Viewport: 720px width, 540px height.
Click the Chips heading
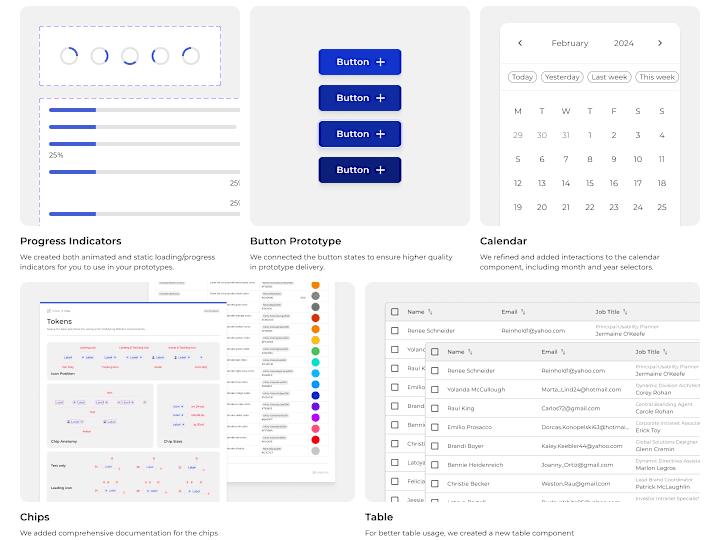[34, 517]
